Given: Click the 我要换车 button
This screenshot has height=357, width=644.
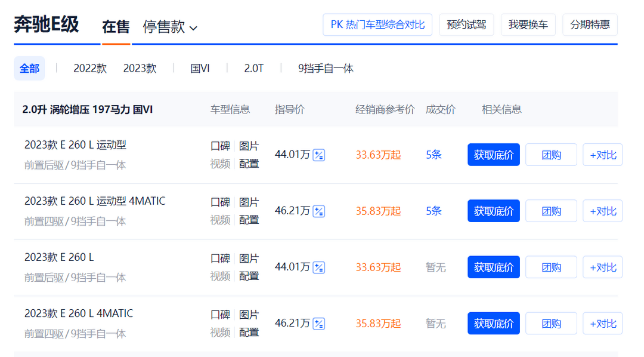Looking at the screenshot, I should click(x=528, y=24).
